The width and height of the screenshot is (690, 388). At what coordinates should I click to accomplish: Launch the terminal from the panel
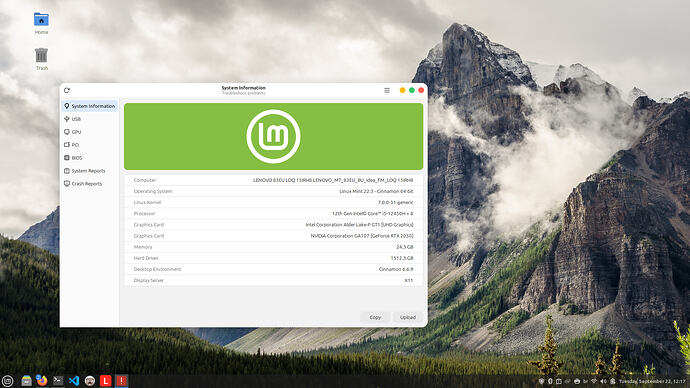(x=58, y=381)
